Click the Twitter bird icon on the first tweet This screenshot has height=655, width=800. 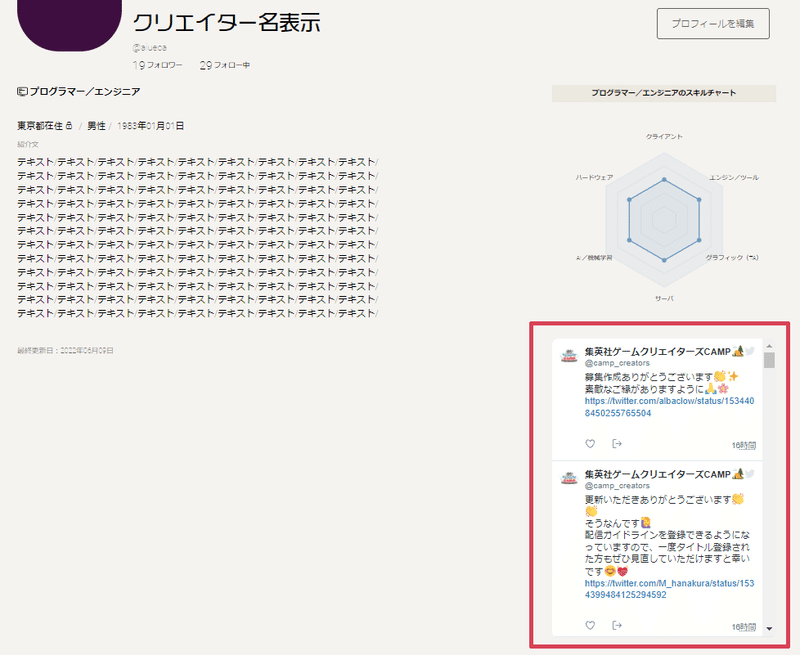click(x=749, y=351)
